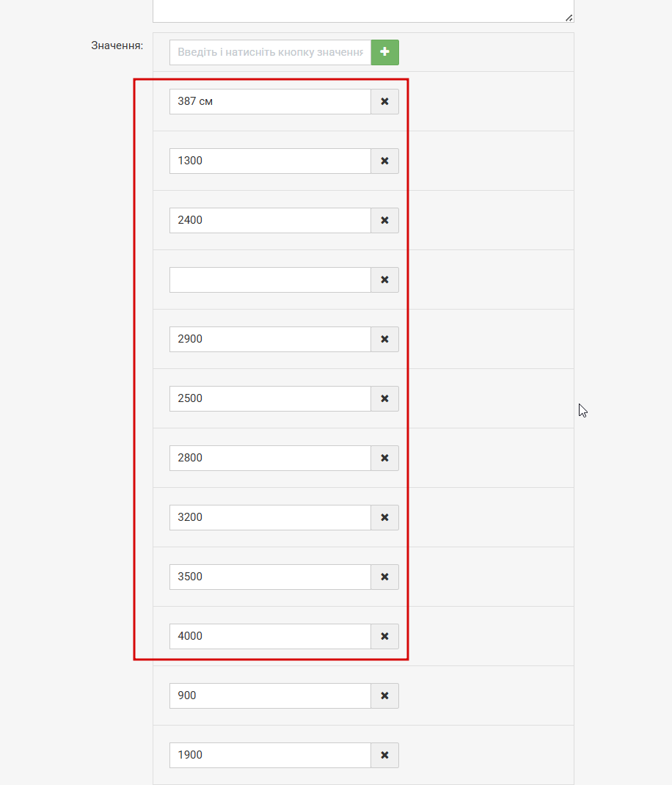Delete the empty value row

tap(384, 280)
